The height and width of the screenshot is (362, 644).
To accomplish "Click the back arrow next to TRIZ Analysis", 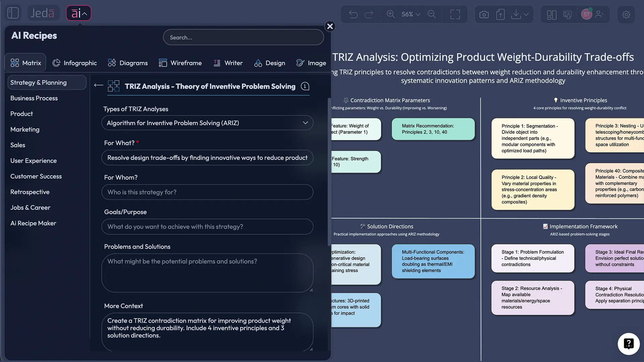I will point(98,86).
